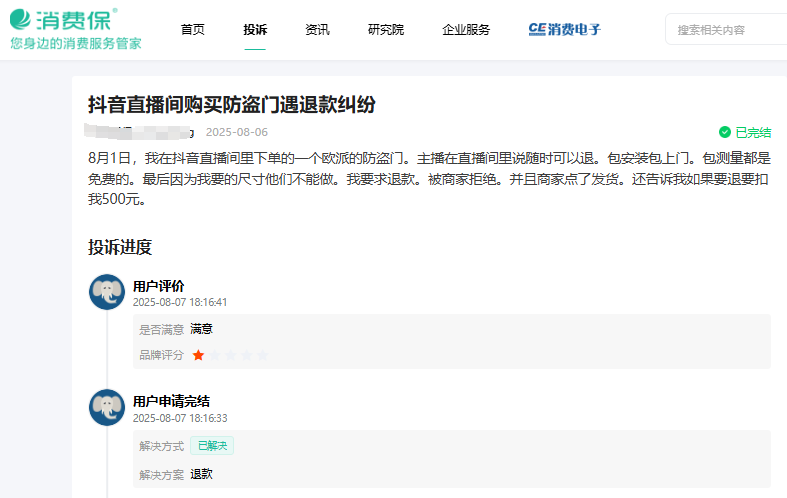Click the first orange rating star
The image size is (787, 498).
pyautogui.click(x=198, y=355)
